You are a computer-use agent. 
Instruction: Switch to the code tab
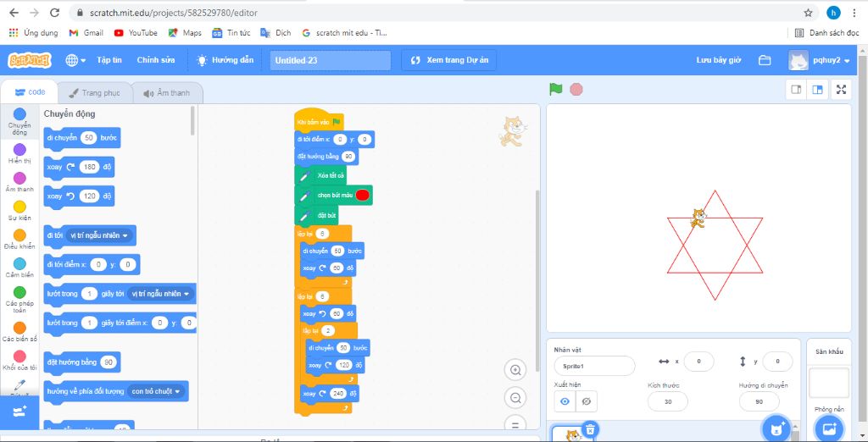(30, 92)
